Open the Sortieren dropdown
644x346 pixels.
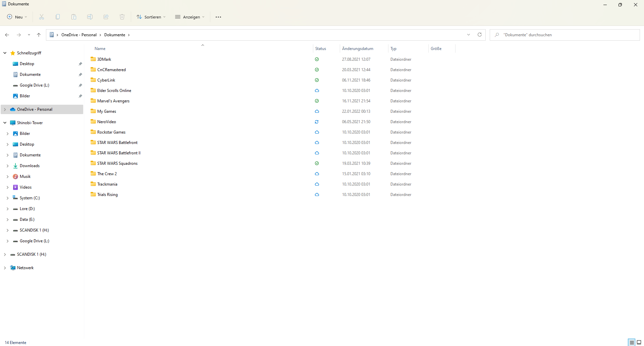151,17
